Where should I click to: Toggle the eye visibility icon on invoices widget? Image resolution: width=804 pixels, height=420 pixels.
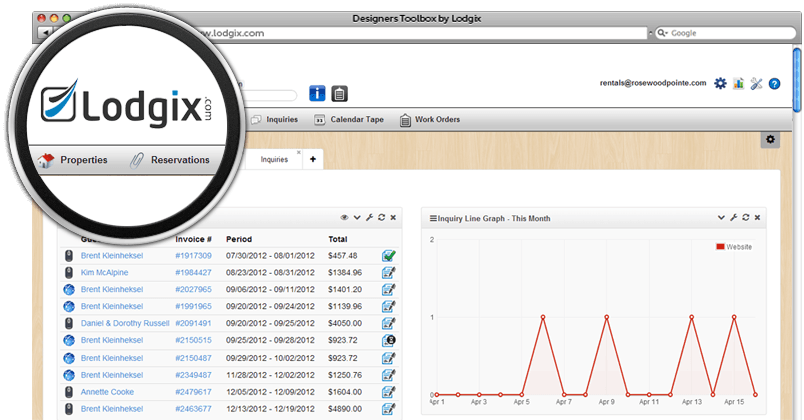(345, 217)
